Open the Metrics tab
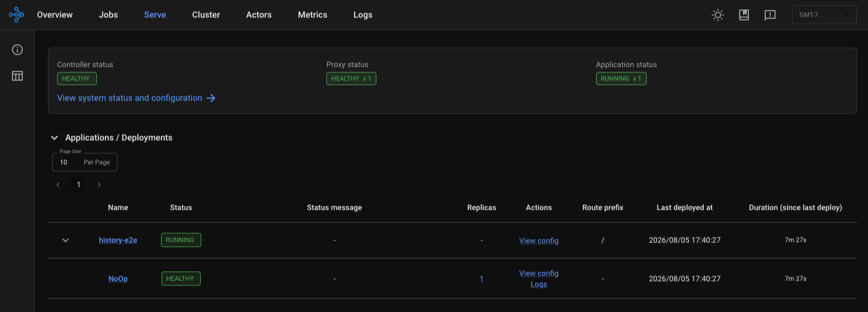Screen dimensions: 868x312 (x=313, y=15)
